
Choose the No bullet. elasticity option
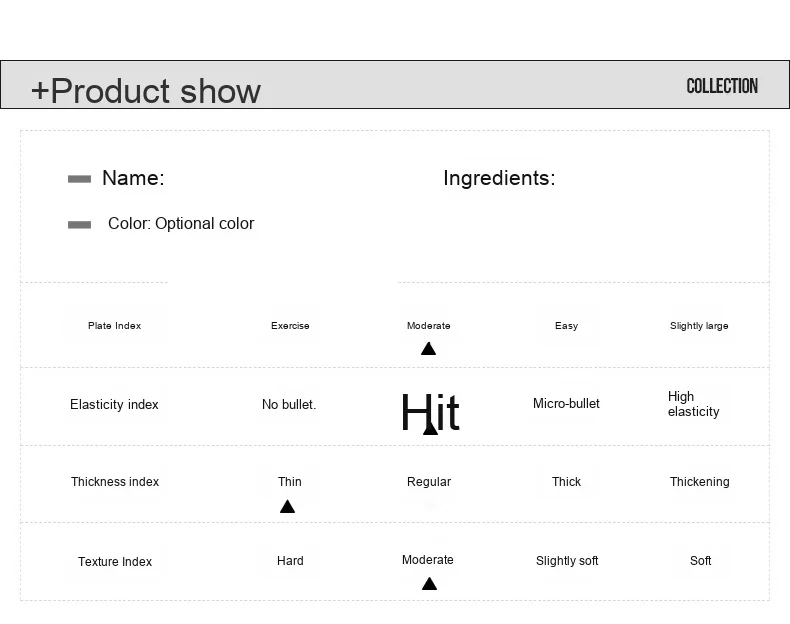[289, 405]
